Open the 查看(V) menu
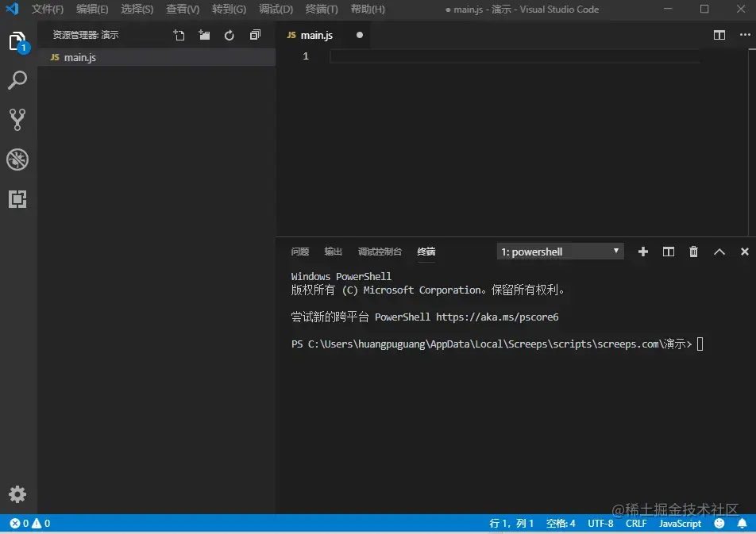 click(183, 10)
